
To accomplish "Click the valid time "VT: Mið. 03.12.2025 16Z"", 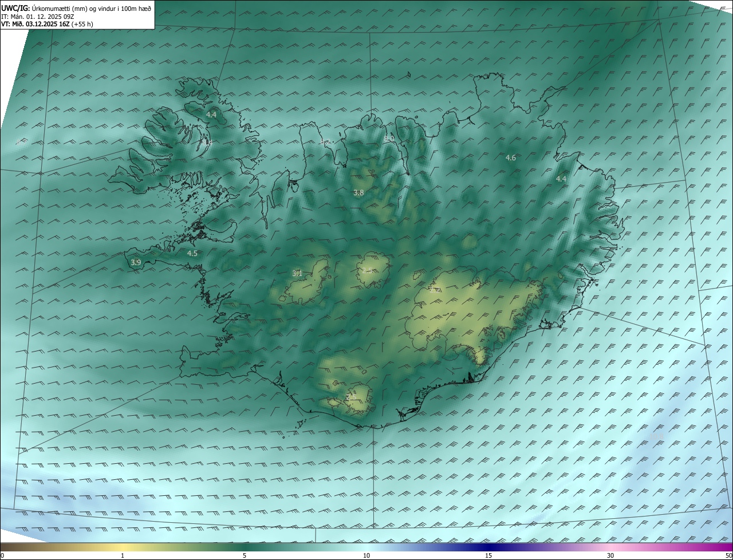I will point(36,24).
